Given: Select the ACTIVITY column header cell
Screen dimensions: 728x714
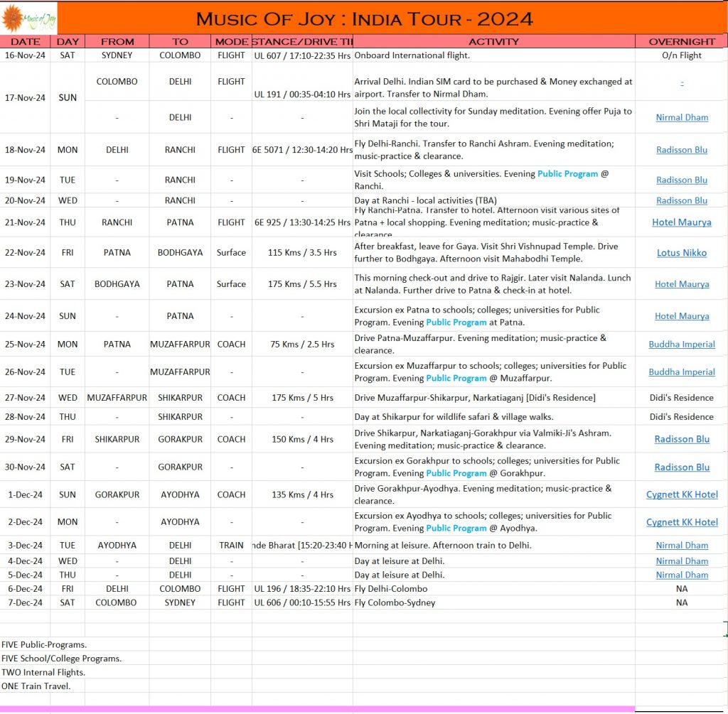Looking at the screenshot, I should 493,42.
